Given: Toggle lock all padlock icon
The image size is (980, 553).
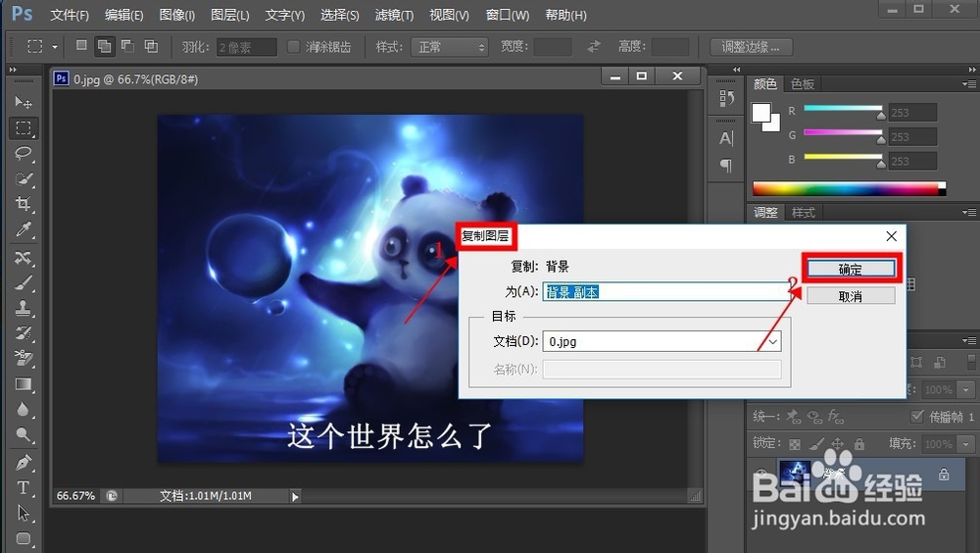Looking at the screenshot, I should click(859, 443).
